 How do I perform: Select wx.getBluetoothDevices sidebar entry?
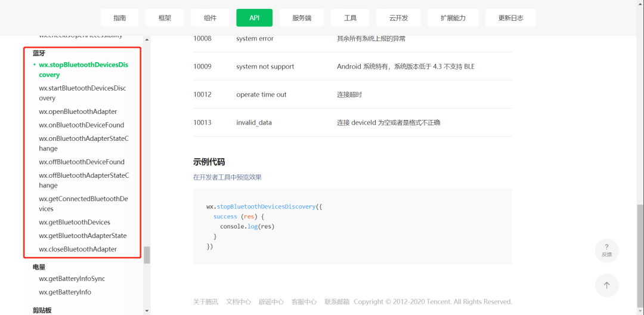coord(75,222)
